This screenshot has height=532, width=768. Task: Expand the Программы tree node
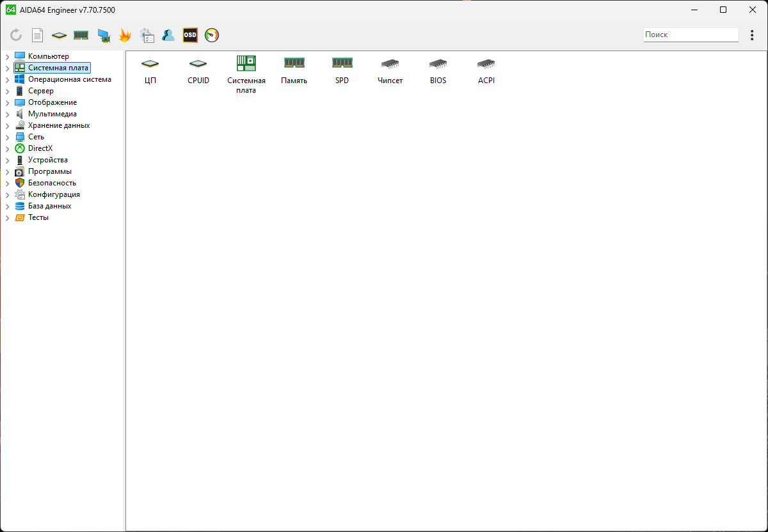[8, 171]
